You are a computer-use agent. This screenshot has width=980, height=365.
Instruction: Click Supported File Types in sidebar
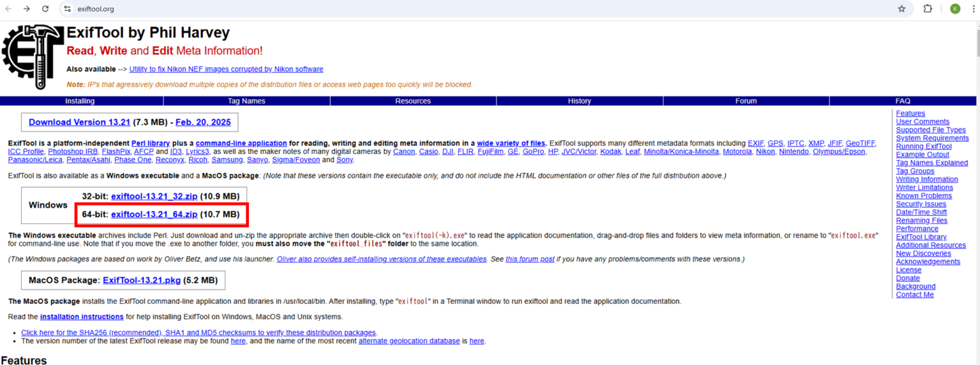point(930,130)
